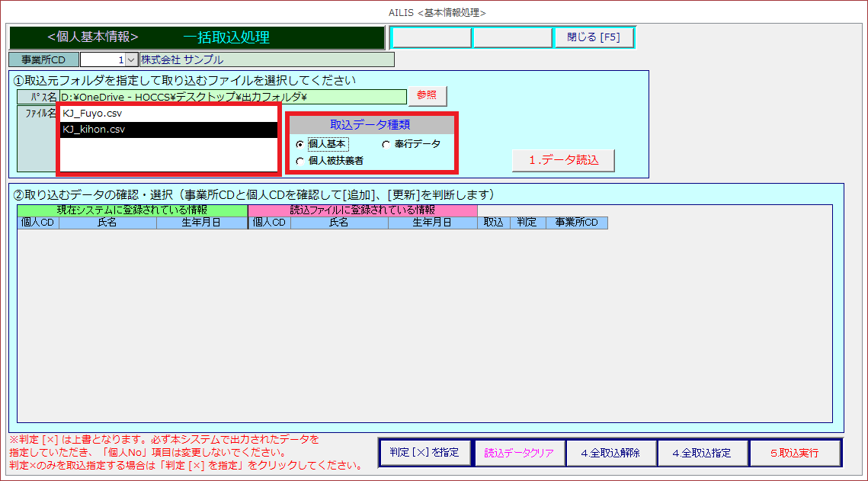The width and height of the screenshot is (868, 481).
Task: Click the 事業所CD column header in the grid
Action: tap(577, 223)
